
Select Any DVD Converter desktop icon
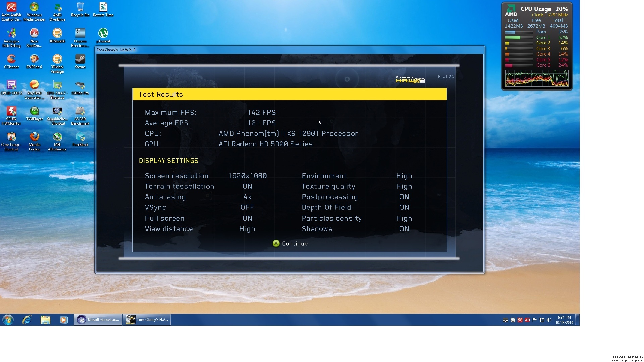(34, 90)
